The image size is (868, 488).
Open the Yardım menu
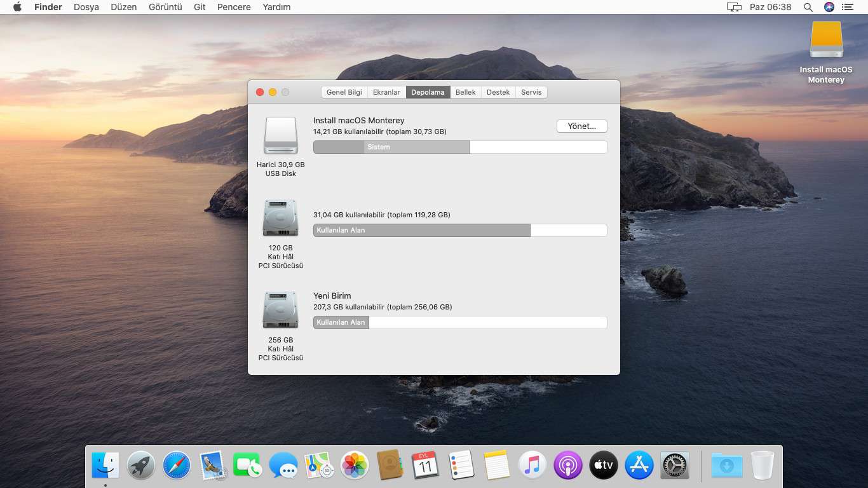tap(276, 7)
